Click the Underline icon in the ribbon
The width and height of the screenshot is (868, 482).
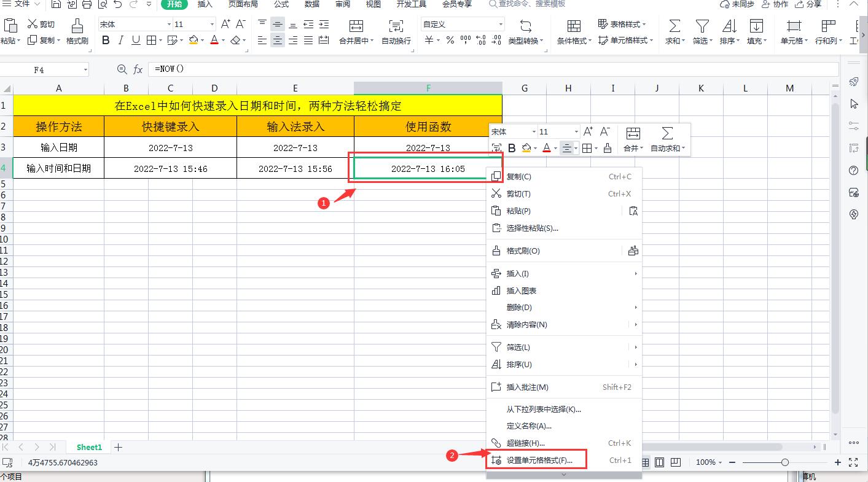click(136, 41)
